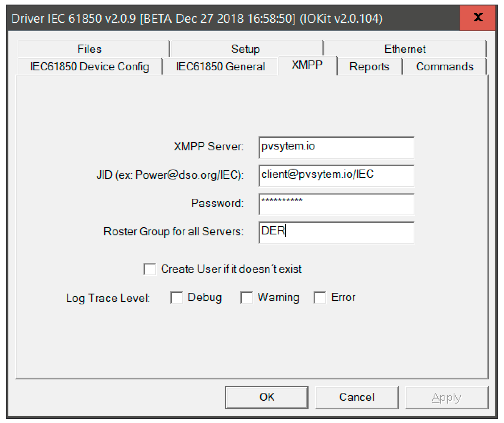Click the Apply button
Image resolution: width=504 pixels, height=423 pixels.
tap(446, 398)
